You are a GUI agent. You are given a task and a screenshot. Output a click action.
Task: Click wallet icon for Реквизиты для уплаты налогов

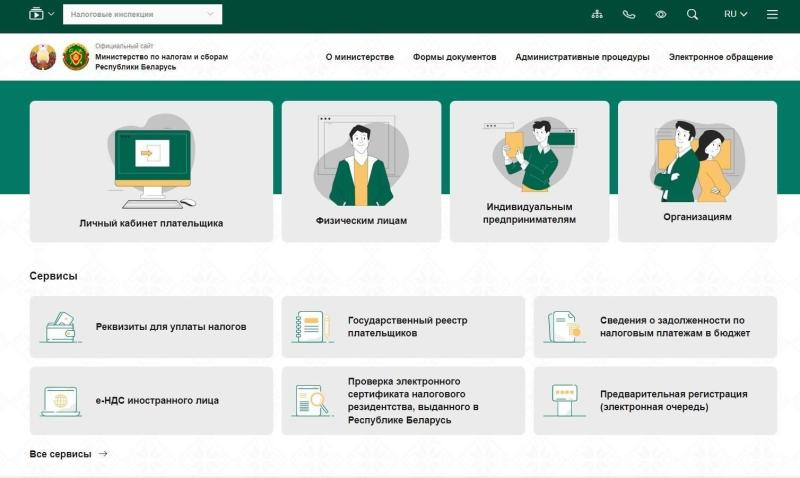click(x=61, y=327)
